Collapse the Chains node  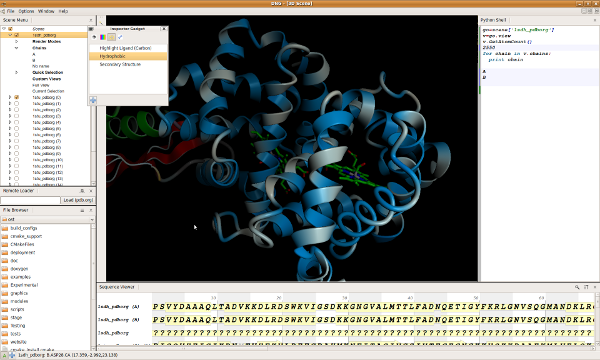point(16,48)
